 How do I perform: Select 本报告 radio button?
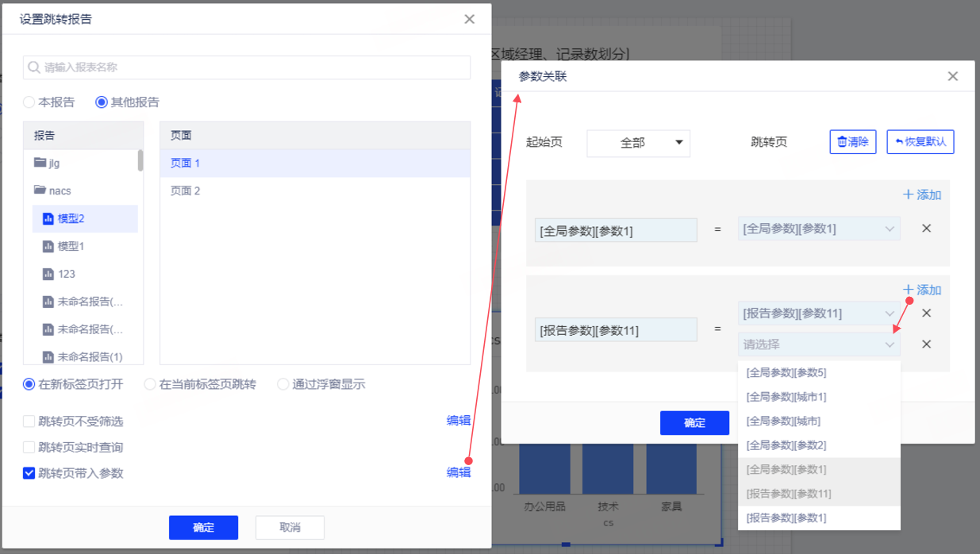29,102
